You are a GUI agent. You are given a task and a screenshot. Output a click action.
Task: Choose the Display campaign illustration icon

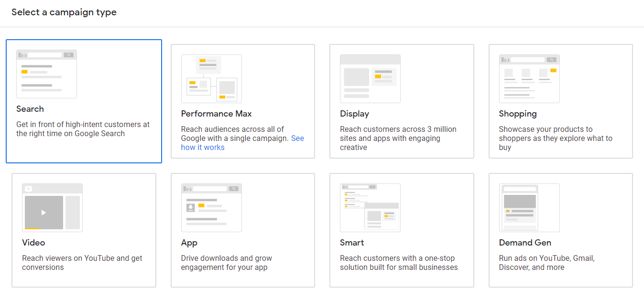[370, 79]
